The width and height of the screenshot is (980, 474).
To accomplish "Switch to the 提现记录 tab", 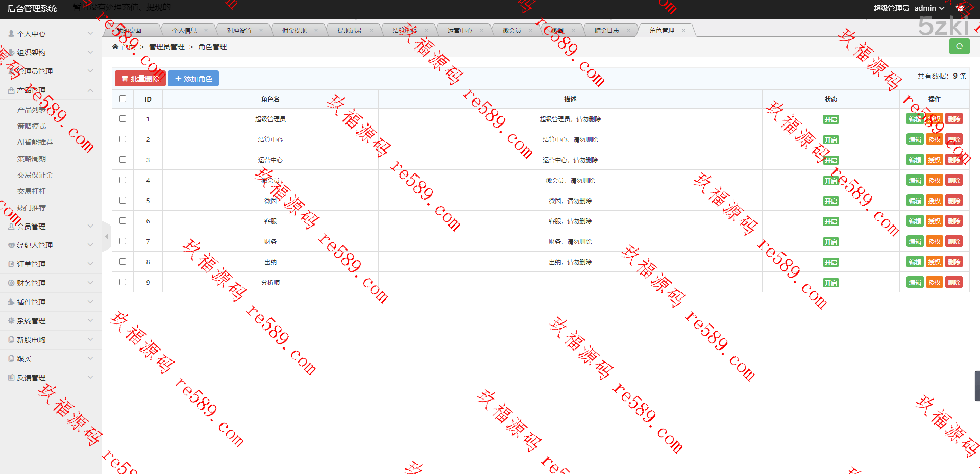I will [349, 31].
